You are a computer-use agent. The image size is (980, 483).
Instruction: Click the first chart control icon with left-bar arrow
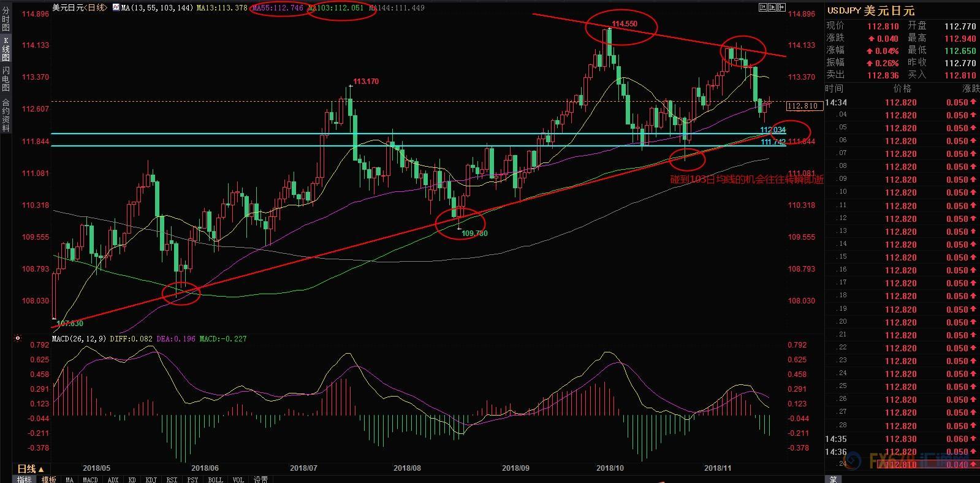[x=763, y=7]
